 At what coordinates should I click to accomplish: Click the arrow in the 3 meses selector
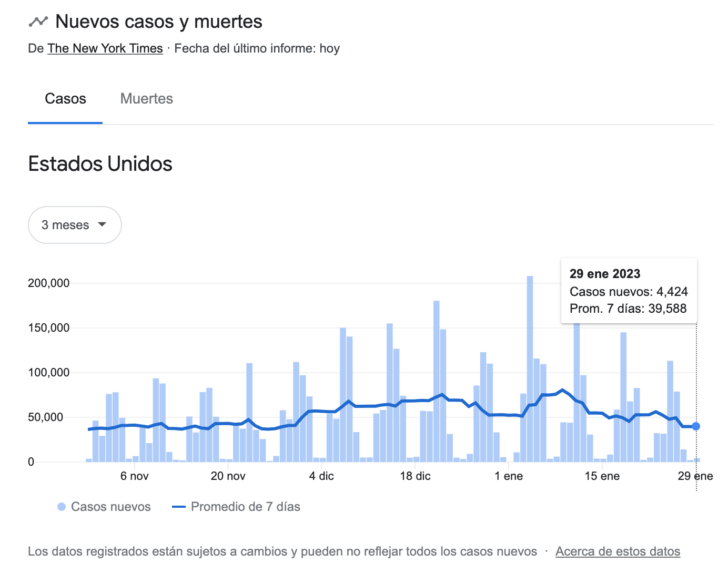tap(103, 224)
